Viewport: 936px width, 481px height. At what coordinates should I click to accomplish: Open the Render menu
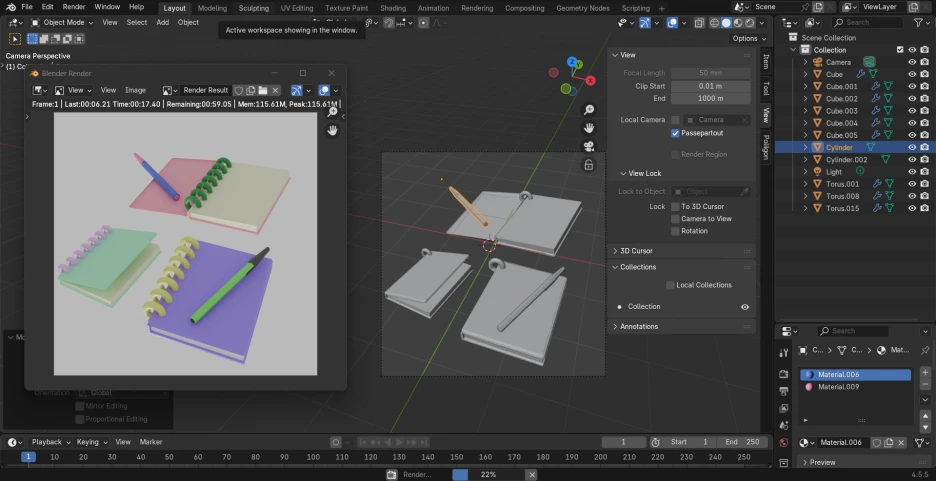[74, 7]
